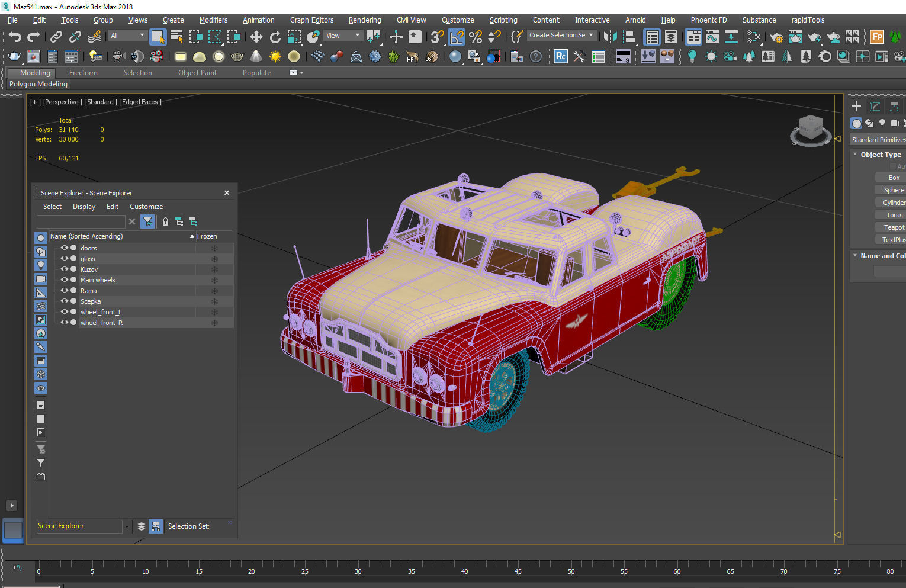
Task: Toggle frozen state of the glass object
Action: point(214,259)
